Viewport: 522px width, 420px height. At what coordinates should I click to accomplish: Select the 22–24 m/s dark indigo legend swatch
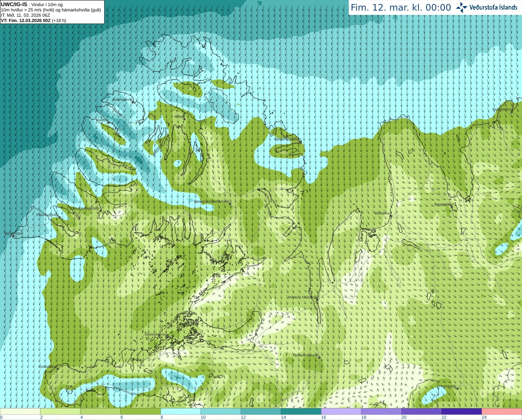[462, 411]
